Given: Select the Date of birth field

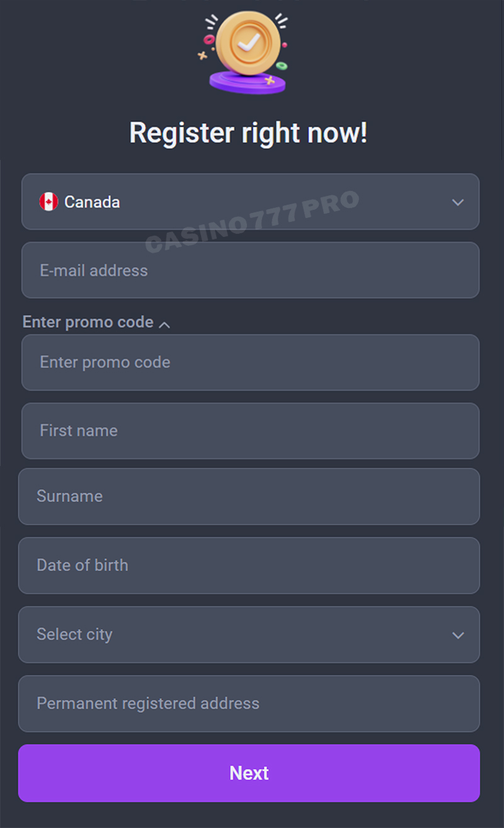Looking at the screenshot, I should pyautogui.click(x=249, y=565).
